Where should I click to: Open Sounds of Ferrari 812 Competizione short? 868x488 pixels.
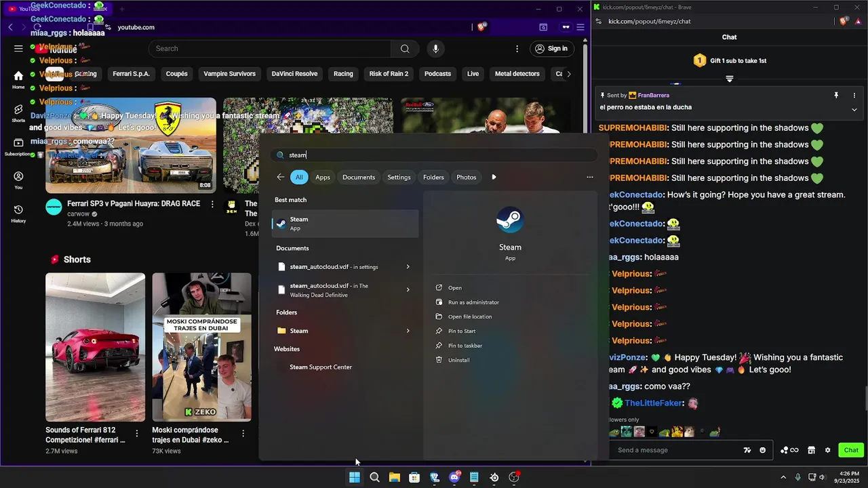(95, 347)
